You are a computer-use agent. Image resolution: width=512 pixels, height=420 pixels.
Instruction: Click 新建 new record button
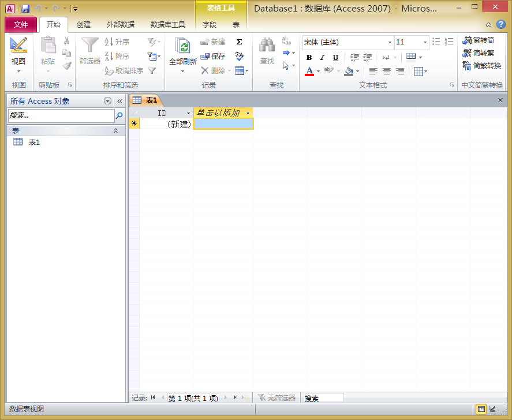[x=213, y=42]
